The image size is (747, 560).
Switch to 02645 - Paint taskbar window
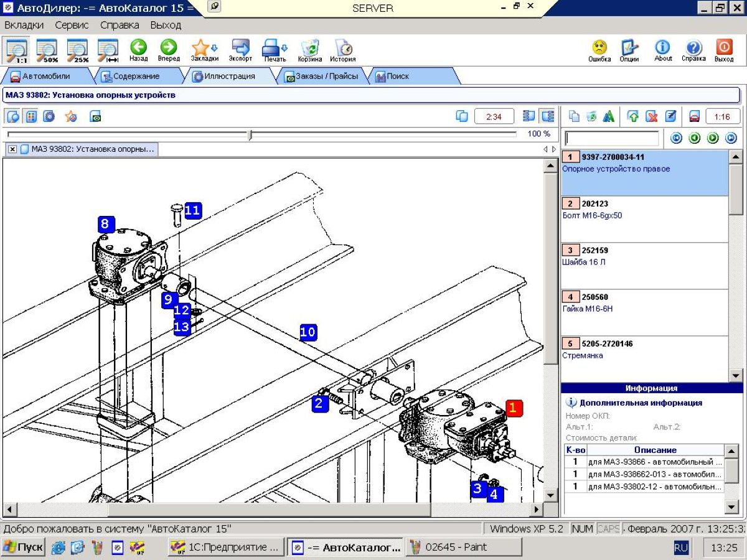point(464,548)
